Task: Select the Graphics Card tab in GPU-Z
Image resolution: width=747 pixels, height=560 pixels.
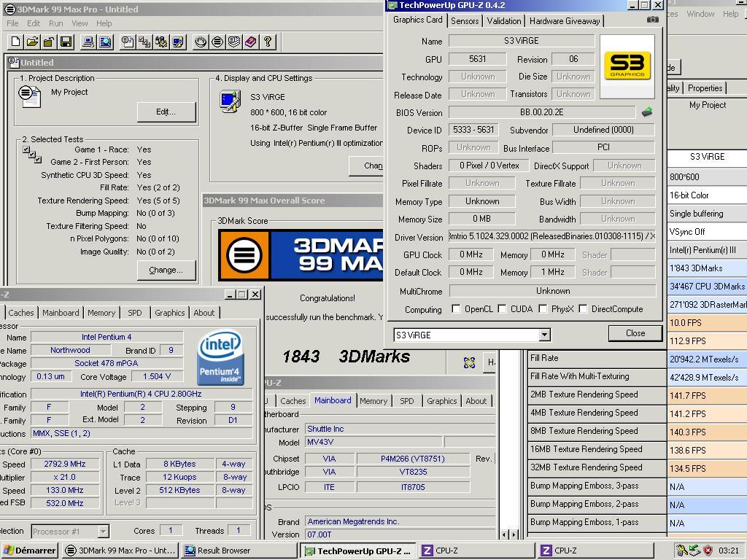Action: click(418, 20)
